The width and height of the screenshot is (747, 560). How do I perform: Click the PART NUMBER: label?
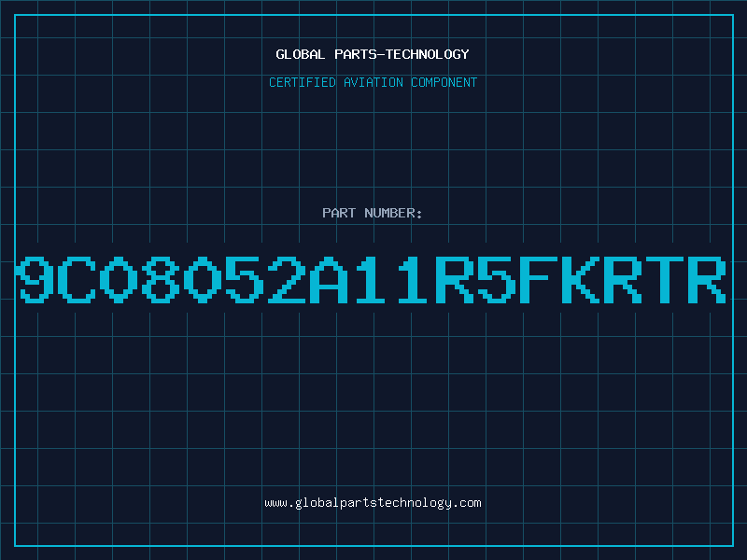pyautogui.click(x=373, y=213)
